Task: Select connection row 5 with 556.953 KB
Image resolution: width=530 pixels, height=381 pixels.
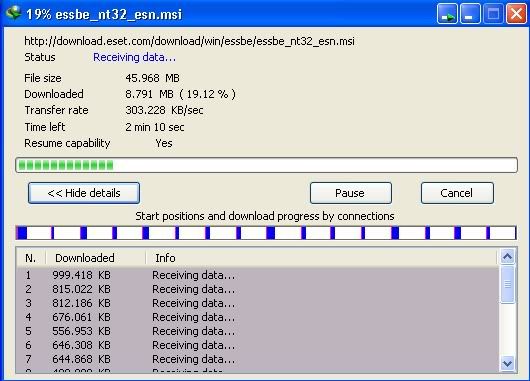Action: point(258,331)
